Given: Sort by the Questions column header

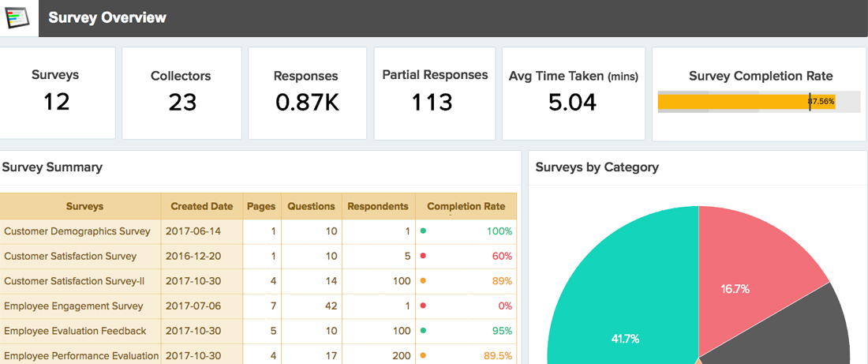Looking at the screenshot, I should click(x=311, y=206).
